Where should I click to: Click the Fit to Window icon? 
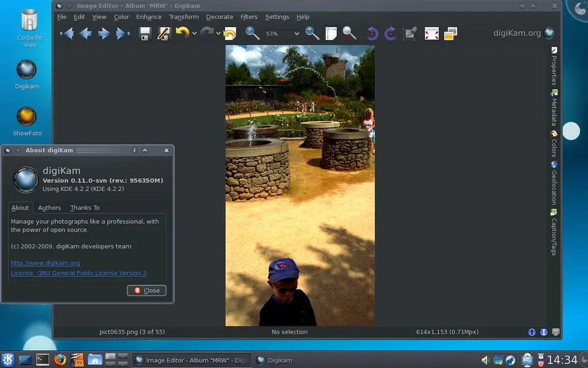[331, 33]
